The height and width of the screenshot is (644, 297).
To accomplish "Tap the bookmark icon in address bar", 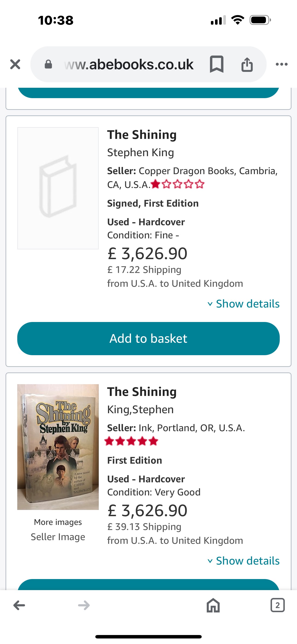I will [x=216, y=64].
